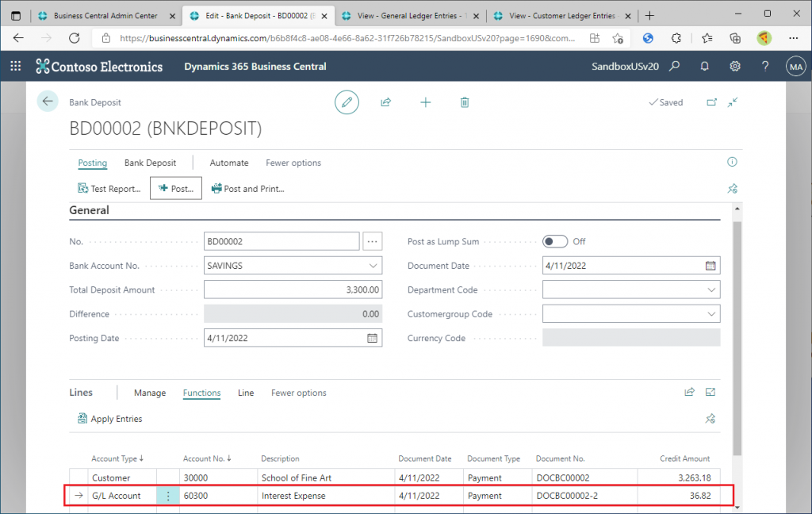Click Post and Print
This screenshot has height=514, width=812.
tap(247, 189)
